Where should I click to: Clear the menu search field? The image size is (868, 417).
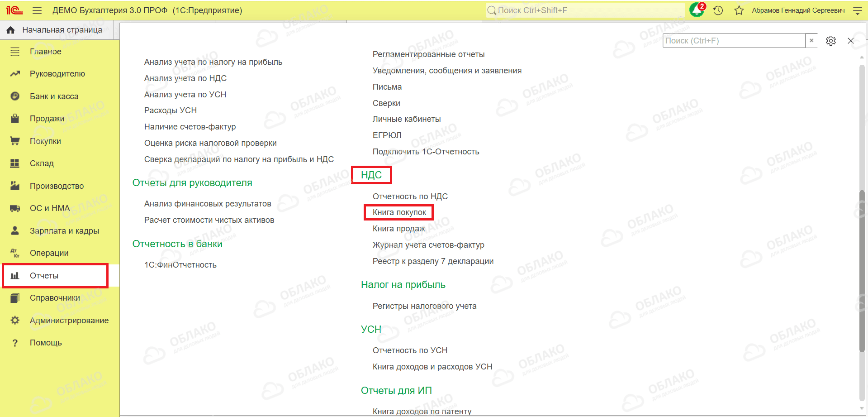point(811,41)
